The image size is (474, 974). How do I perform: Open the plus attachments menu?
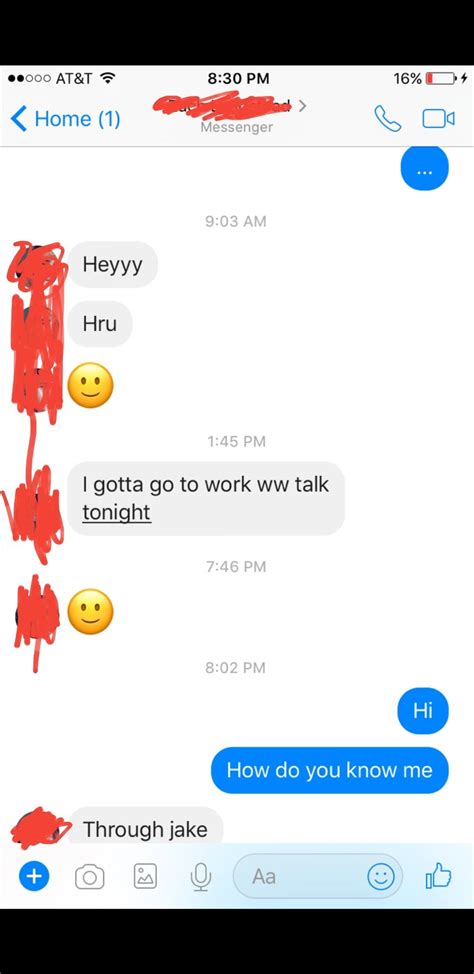pos(34,876)
